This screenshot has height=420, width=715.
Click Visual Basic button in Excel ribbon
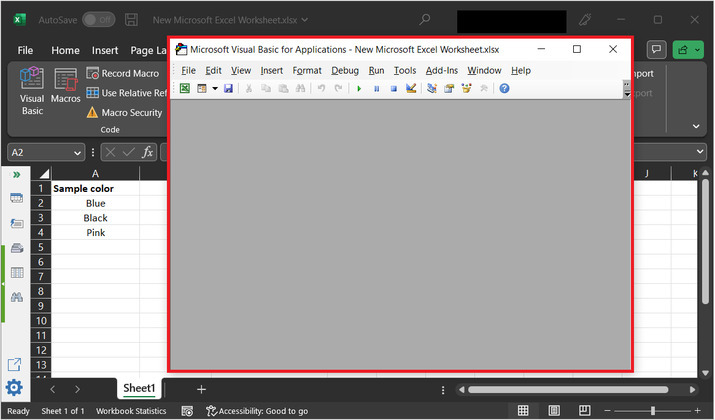point(32,91)
